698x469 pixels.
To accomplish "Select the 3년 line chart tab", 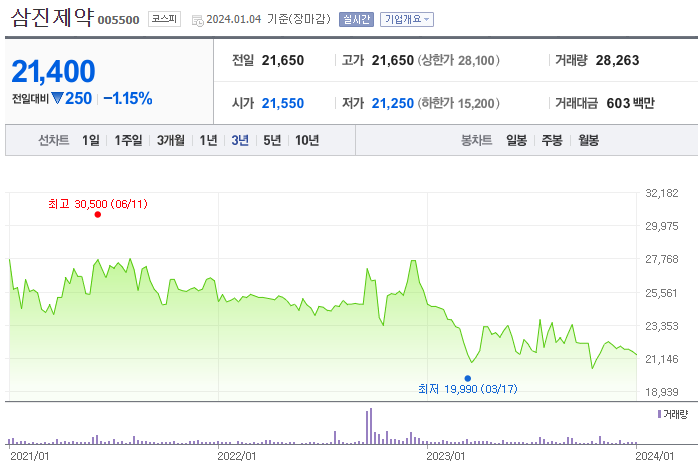I will [x=240, y=140].
